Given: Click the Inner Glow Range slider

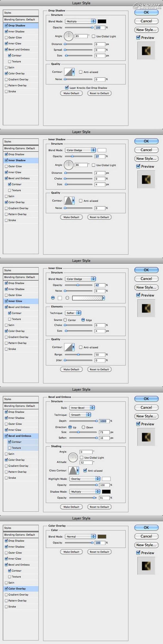Looking at the screenshot, I should [x=78, y=354].
